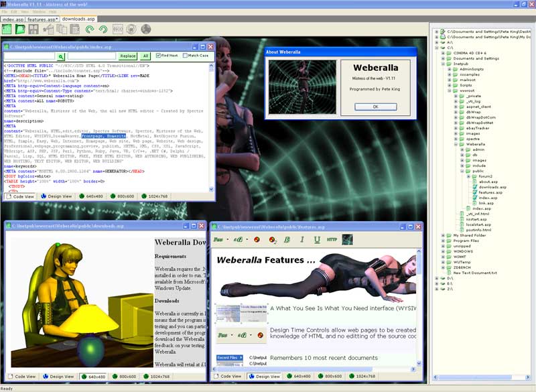Switch to the index.asp document tab
Image resolution: width=536 pixels, height=392 pixels.
click(x=13, y=19)
